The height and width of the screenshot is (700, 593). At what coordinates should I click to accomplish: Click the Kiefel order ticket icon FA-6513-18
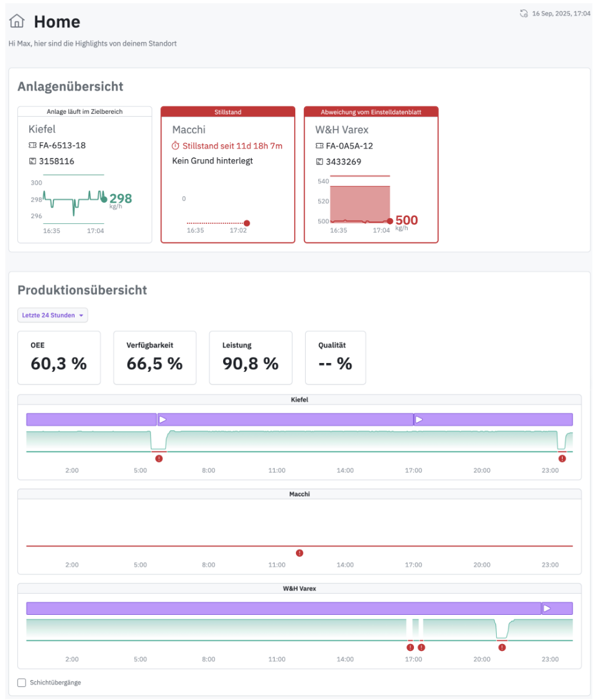pos(32,145)
